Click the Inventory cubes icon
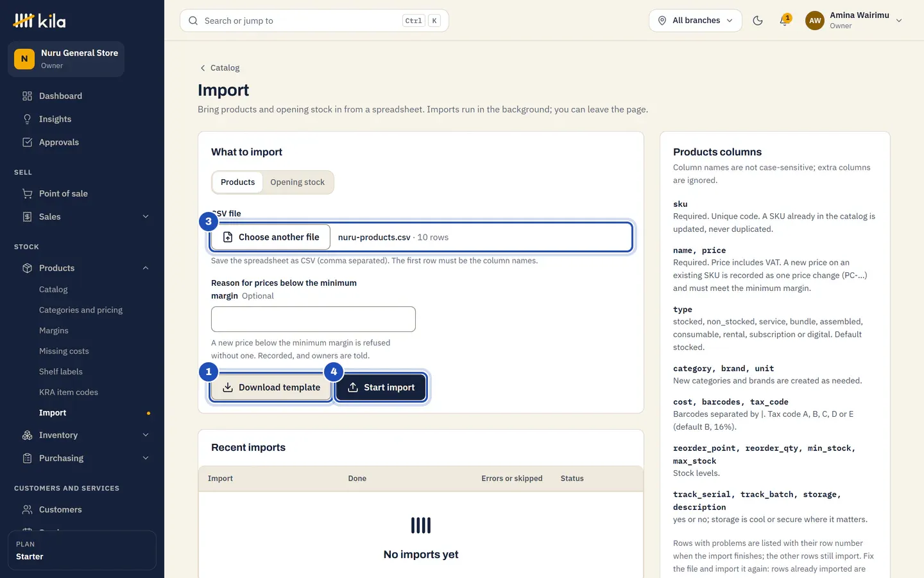Screen dimensions: 924x578 click(27, 435)
